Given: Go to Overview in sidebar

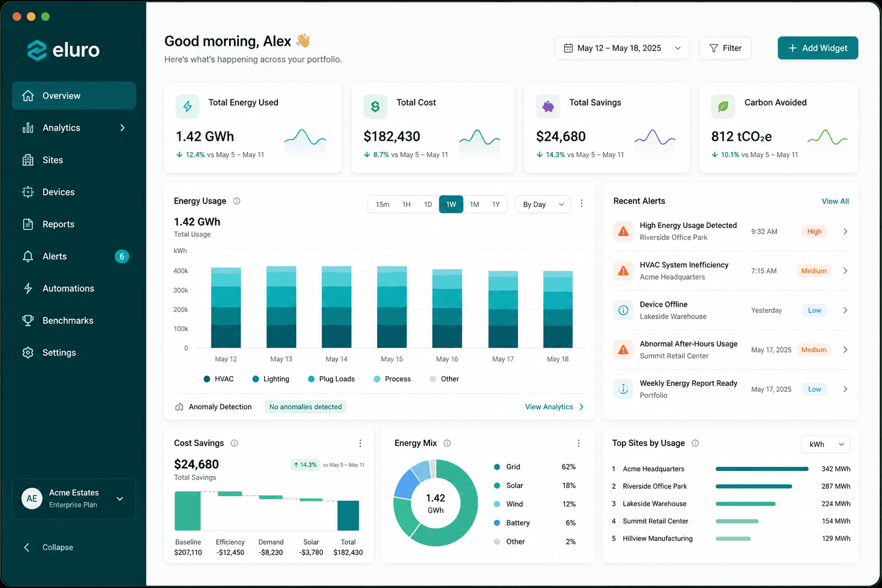Looking at the screenshot, I should (x=74, y=95).
